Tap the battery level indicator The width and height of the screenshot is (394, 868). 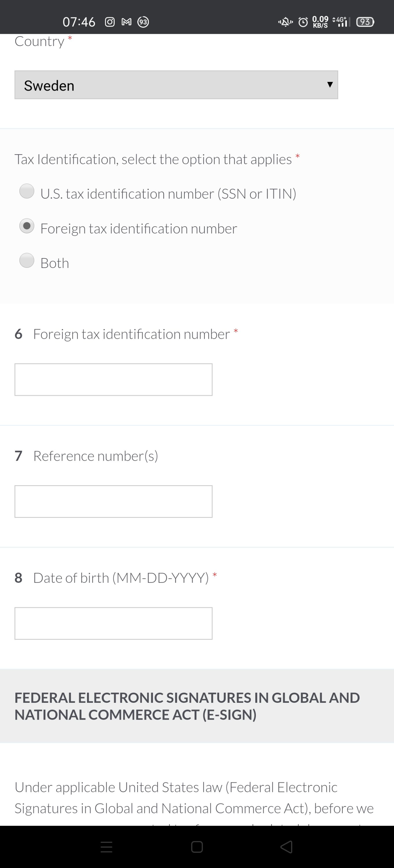coord(365,22)
